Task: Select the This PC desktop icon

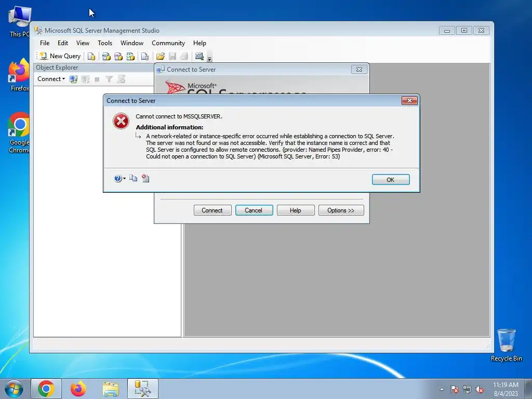Action: click(x=19, y=21)
